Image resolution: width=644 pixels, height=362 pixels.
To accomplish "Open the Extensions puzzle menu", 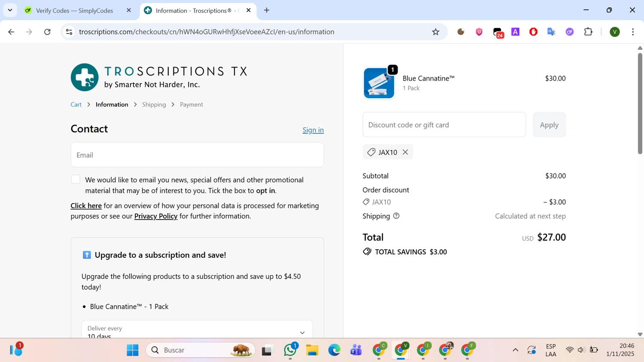I will [x=589, y=32].
